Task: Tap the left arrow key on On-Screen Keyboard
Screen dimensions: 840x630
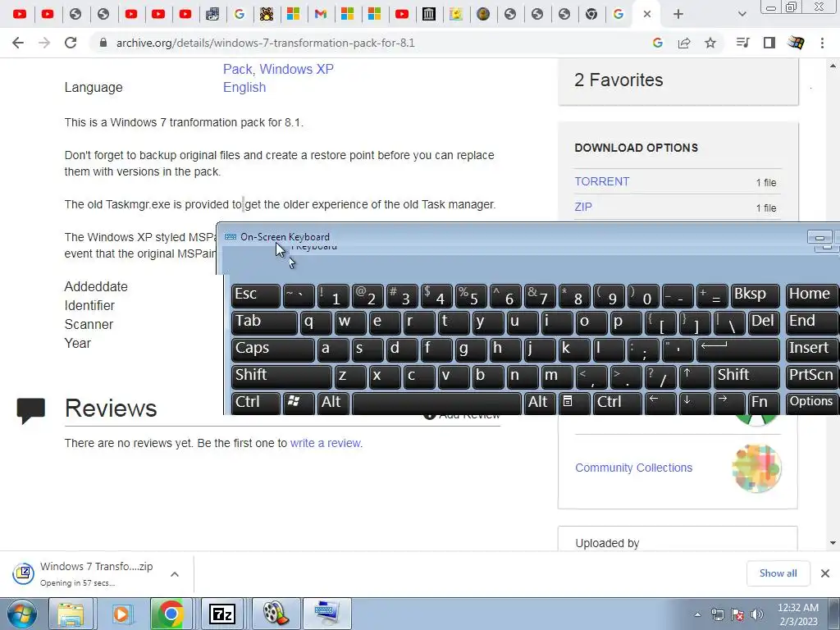Action: point(660,403)
